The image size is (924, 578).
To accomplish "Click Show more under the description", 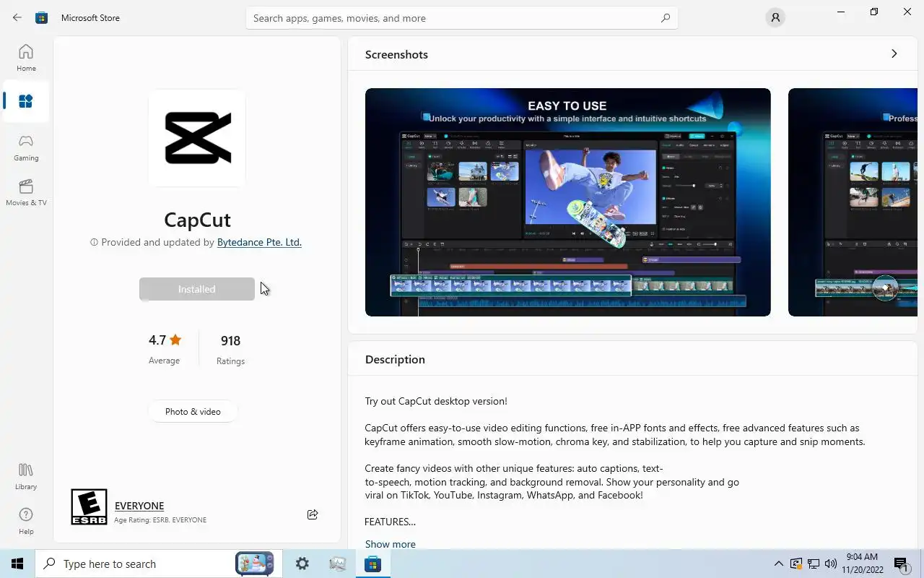I will pos(391,544).
